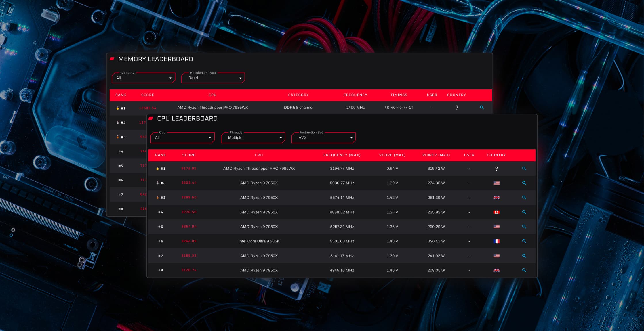Click 5574.14 MHz frequency value
The width and height of the screenshot is (644, 331).
pyautogui.click(x=342, y=198)
